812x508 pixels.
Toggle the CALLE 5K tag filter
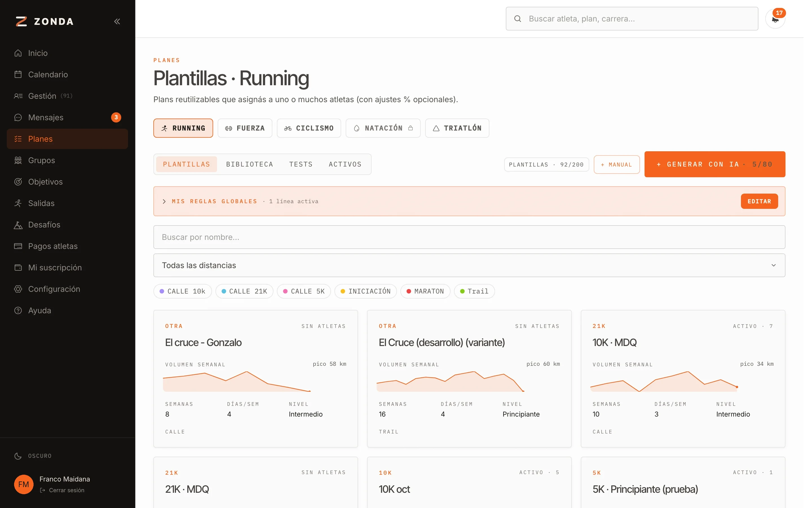point(304,291)
